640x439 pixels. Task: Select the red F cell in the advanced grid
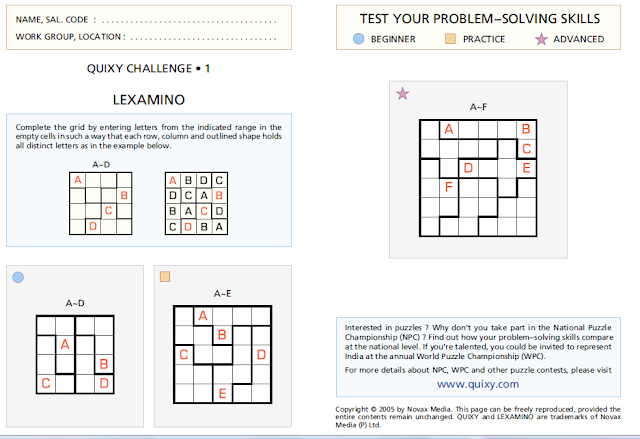pyautogui.click(x=448, y=186)
